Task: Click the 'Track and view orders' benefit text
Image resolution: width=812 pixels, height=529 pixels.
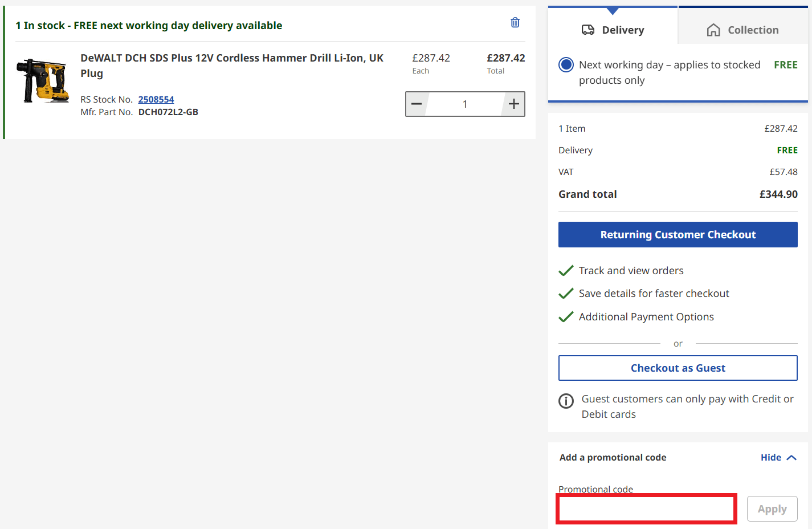Action: coord(631,270)
